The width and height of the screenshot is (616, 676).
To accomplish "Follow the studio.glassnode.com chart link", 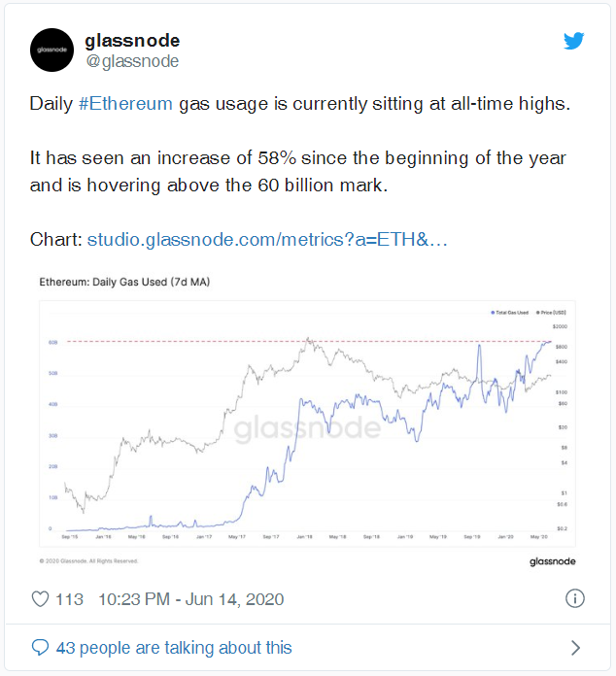I will 267,239.
